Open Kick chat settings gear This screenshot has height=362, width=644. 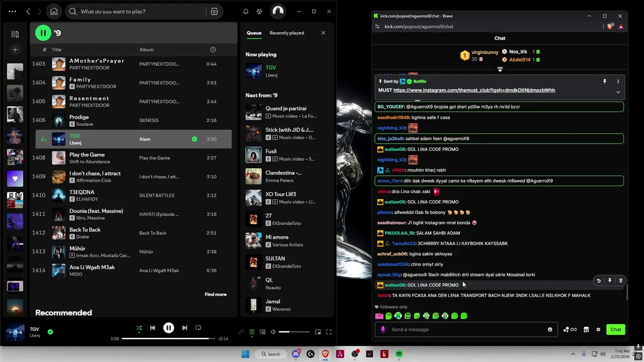pos(598,330)
